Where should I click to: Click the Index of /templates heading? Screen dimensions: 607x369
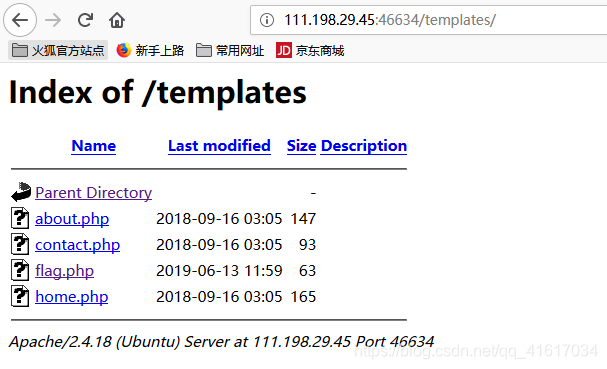click(x=158, y=93)
